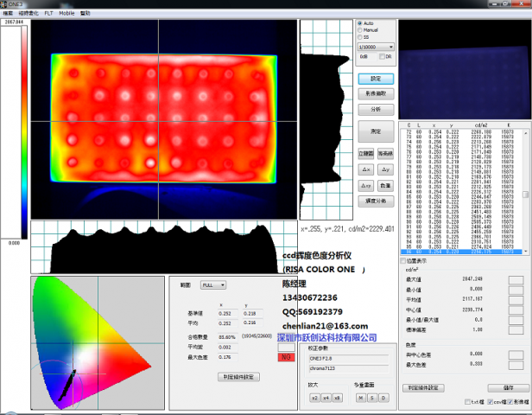Select the D multi-screen button
This screenshot has width=532, height=415.
[383, 397]
